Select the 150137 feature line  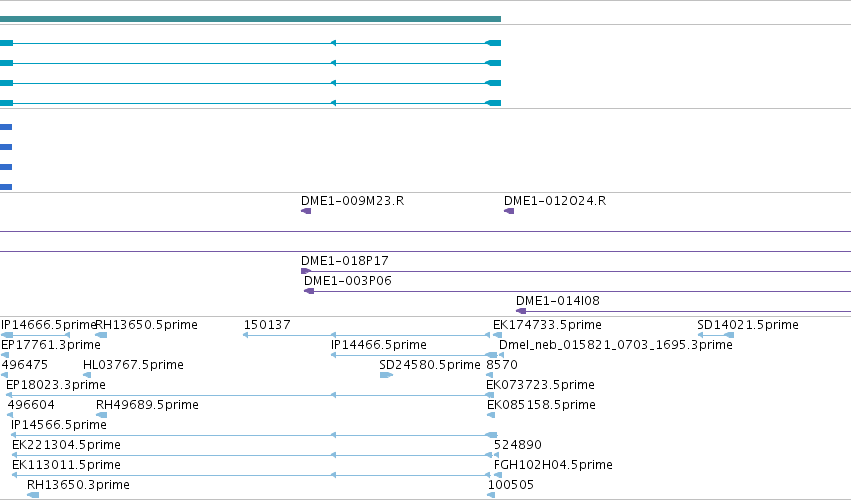tap(367, 335)
